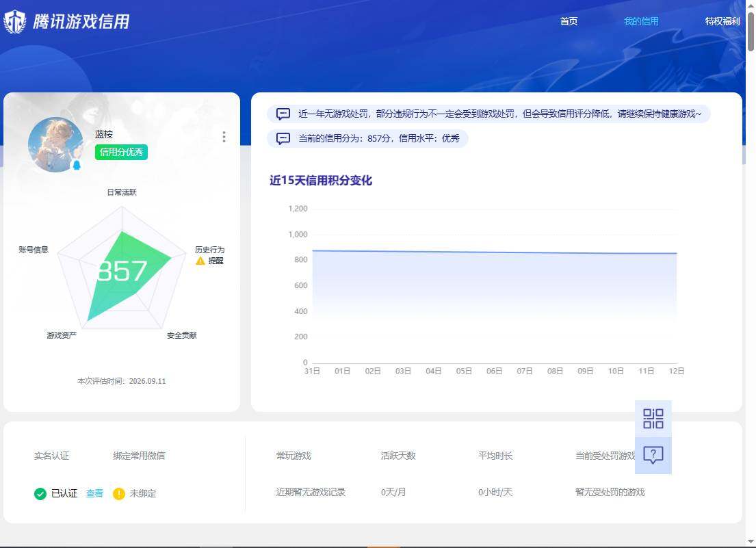756x548 pixels.
Task: Select the 日常活跃 radar axis label
Action: coord(122,192)
